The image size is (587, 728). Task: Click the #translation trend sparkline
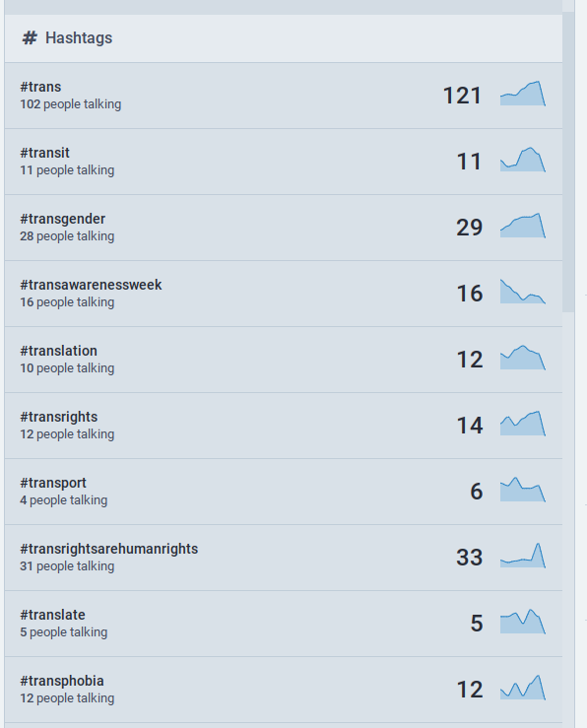click(x=523, y=357)
